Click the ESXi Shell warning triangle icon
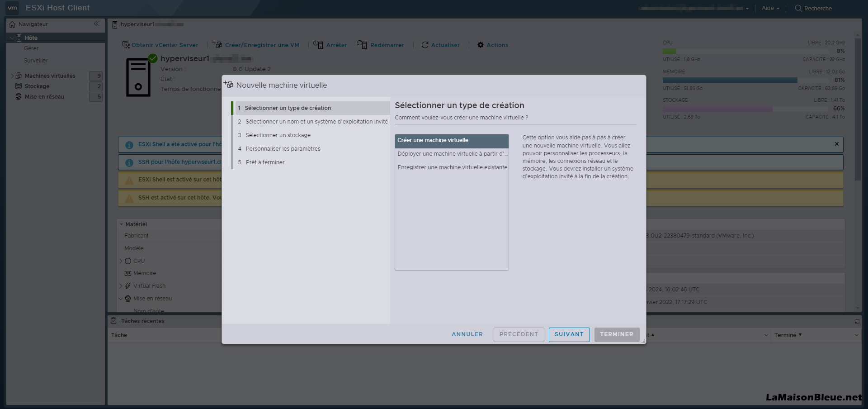This screenshot has height=409, width=868. tap(129, 180)
